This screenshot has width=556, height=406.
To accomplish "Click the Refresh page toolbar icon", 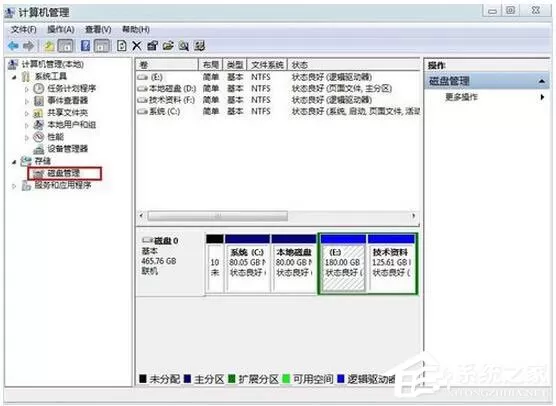I will point(122,46).
